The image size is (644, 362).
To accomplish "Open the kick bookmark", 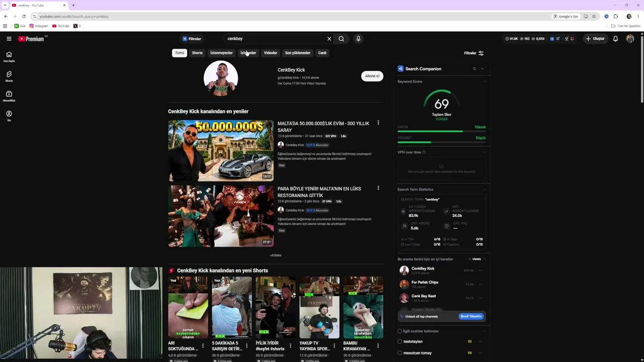I will tap(20, 26).
